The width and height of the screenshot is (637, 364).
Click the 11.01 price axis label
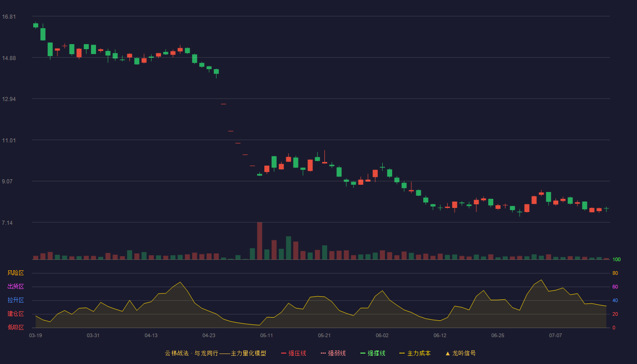point(9,141)
